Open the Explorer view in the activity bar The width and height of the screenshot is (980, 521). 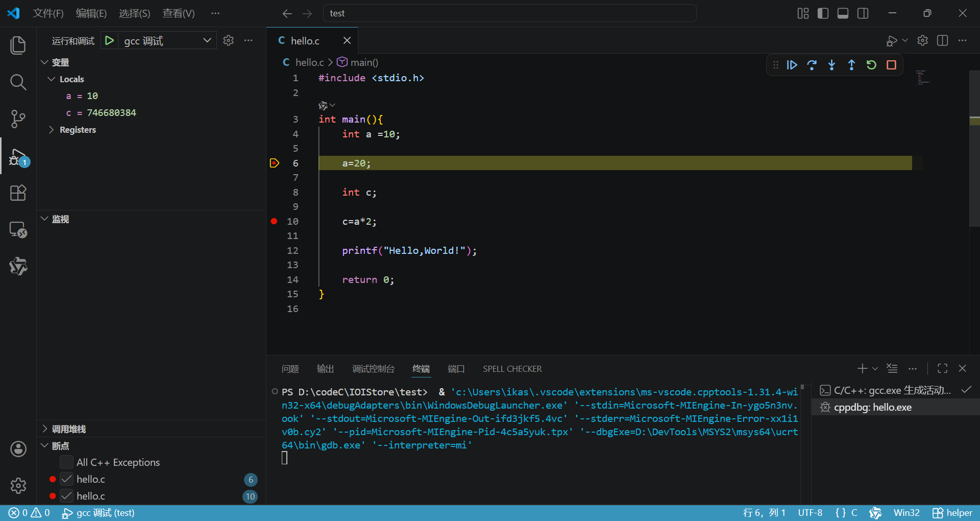(18, 45)
